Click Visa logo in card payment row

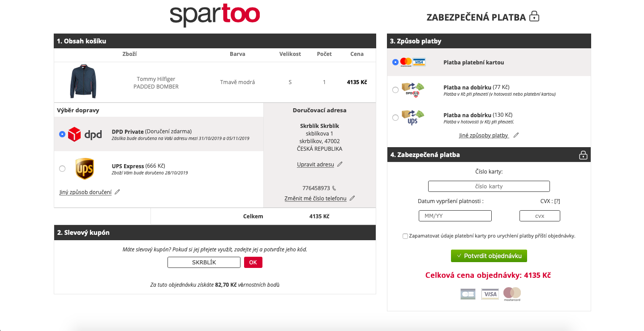coord(419,62)
